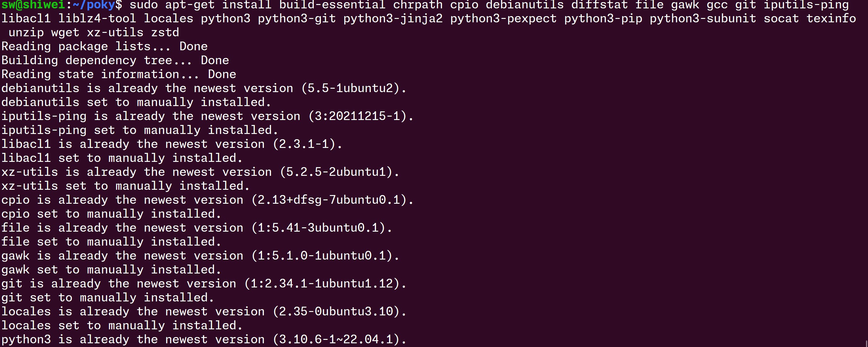Click the chrpath package name
This screenshot has height=347, width=868.
tap(418, 4)
